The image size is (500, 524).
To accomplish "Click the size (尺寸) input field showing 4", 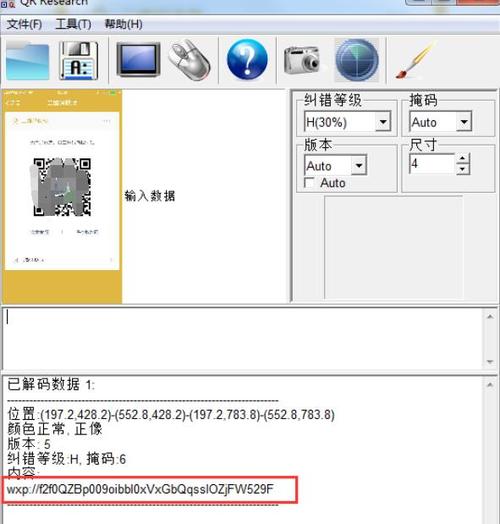I will click(x=432, y=163).
